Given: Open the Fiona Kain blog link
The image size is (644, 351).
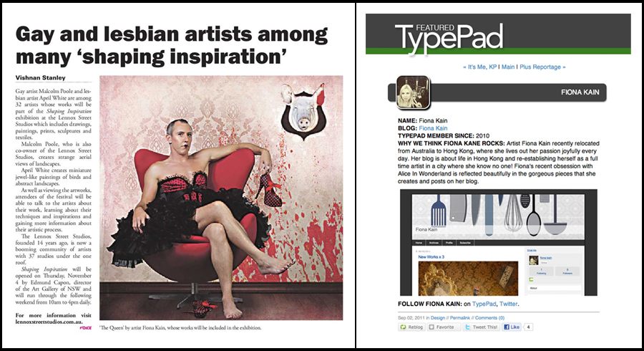Looking at the screenshot, I should [x=433, y=128].
